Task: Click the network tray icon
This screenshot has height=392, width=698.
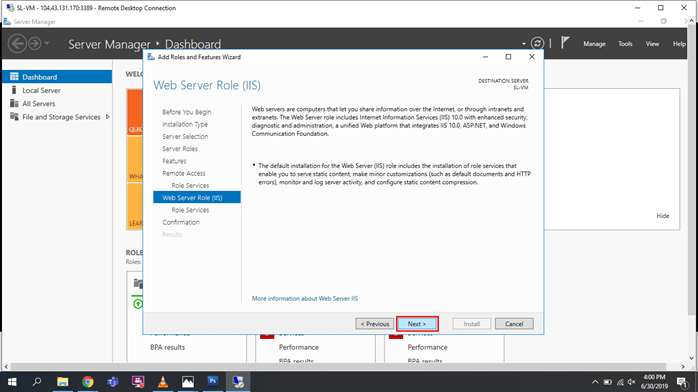Action: 620,382
